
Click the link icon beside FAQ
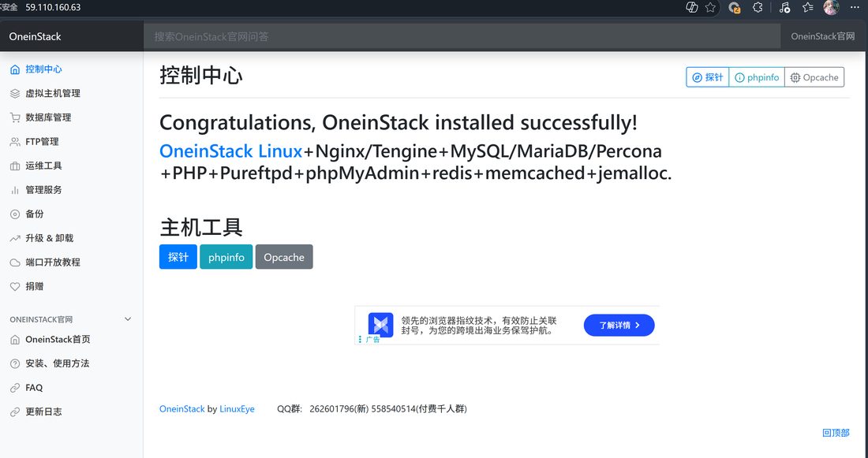point(15,388)
